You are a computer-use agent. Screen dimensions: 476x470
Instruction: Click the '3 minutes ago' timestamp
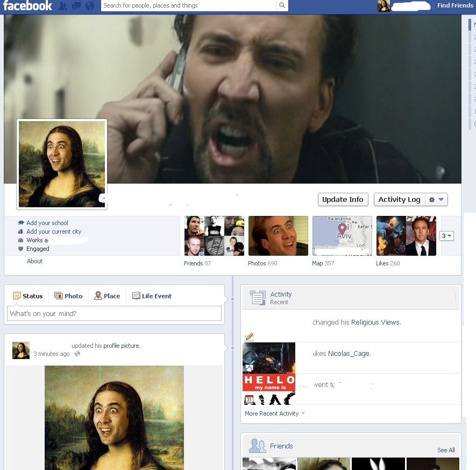(51, 354)
